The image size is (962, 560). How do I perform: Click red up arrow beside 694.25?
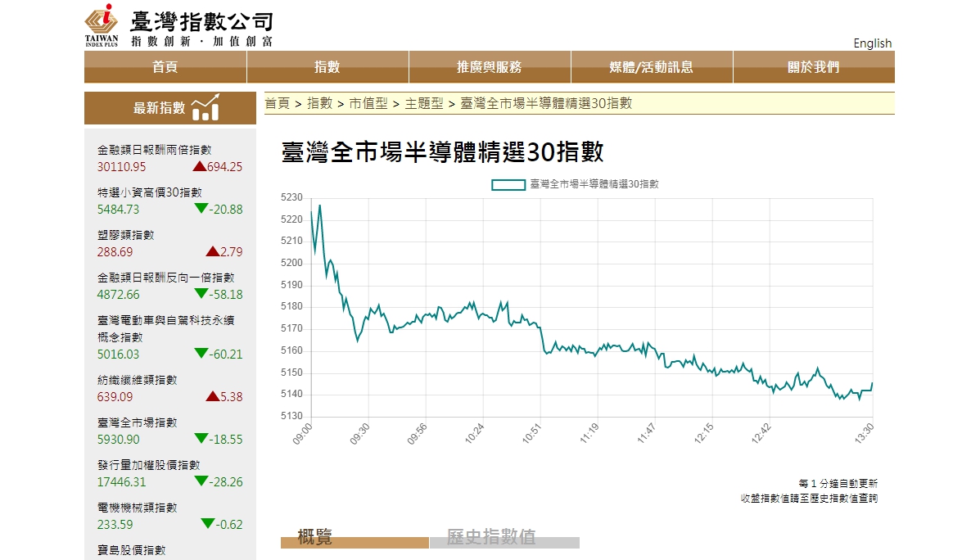coord(199,166)
